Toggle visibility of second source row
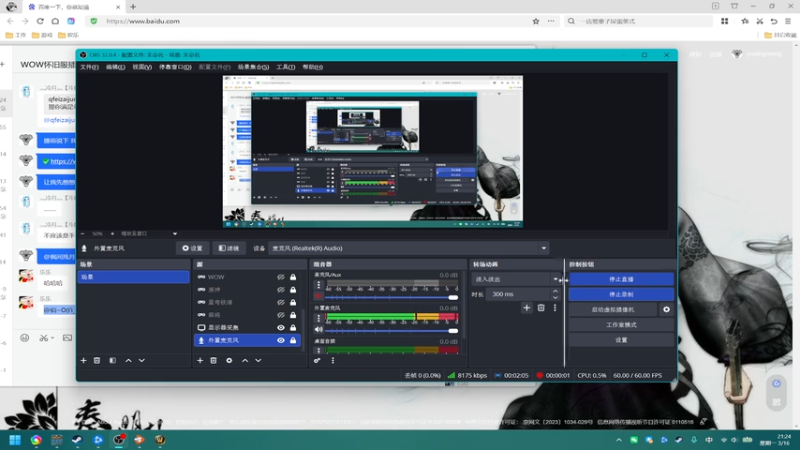Image resolution: width=800 pixels, height=450 pixels. coord(281,290)
